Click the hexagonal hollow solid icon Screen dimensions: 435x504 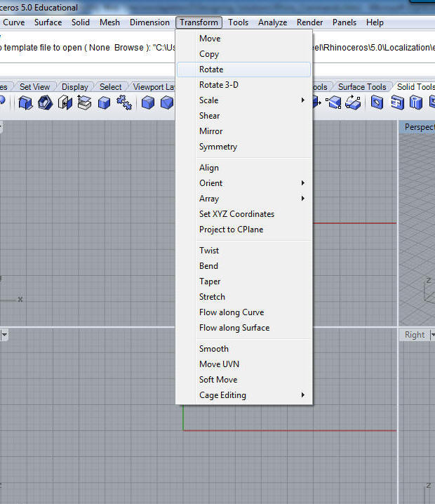click(x=46, y=103)
